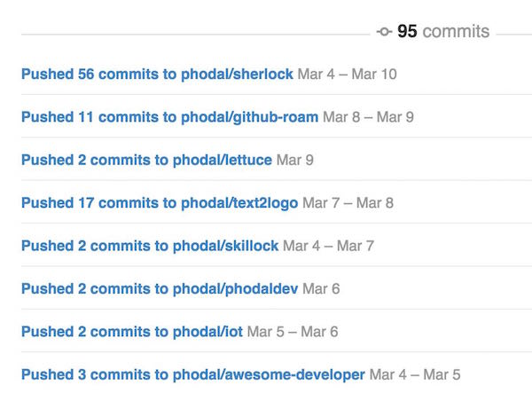
Task: Open Pushed 2 commits to phodal/phodaldev
Action: point(160,289)
